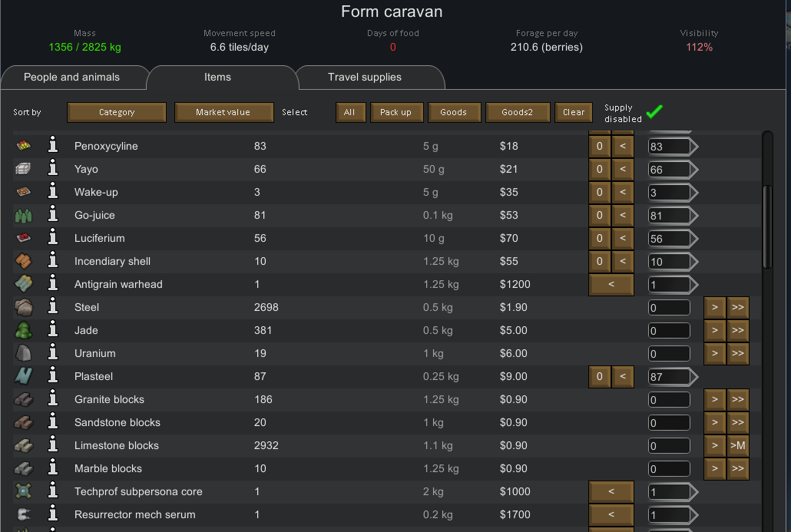
Task: Sort items by Market value
Action: tap(224, 112)
